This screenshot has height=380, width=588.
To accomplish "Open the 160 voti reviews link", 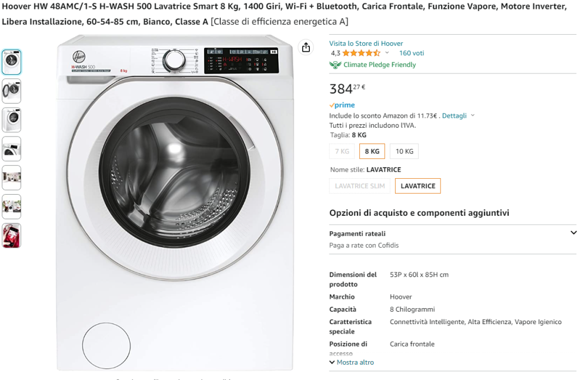I will pyautogui.click(x=412, y=54).
